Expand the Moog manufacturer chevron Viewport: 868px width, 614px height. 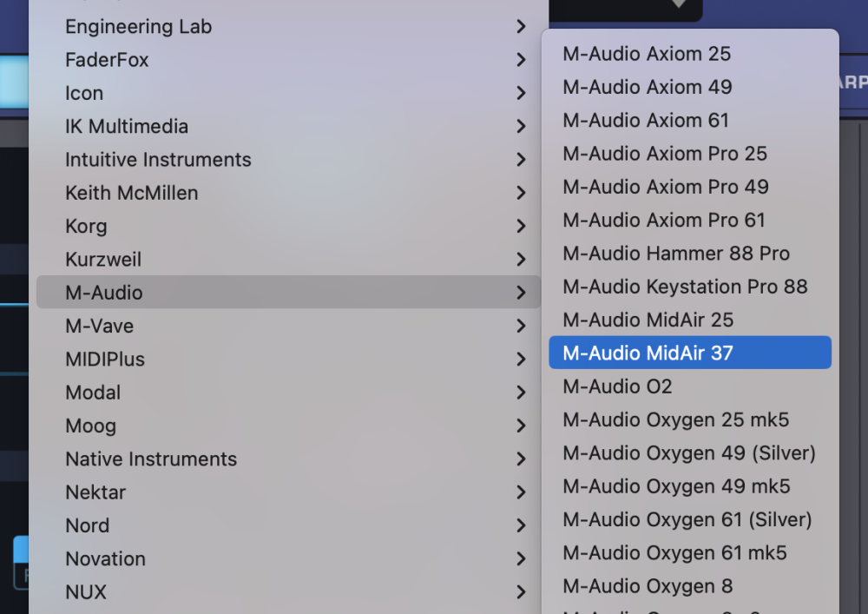521,426
